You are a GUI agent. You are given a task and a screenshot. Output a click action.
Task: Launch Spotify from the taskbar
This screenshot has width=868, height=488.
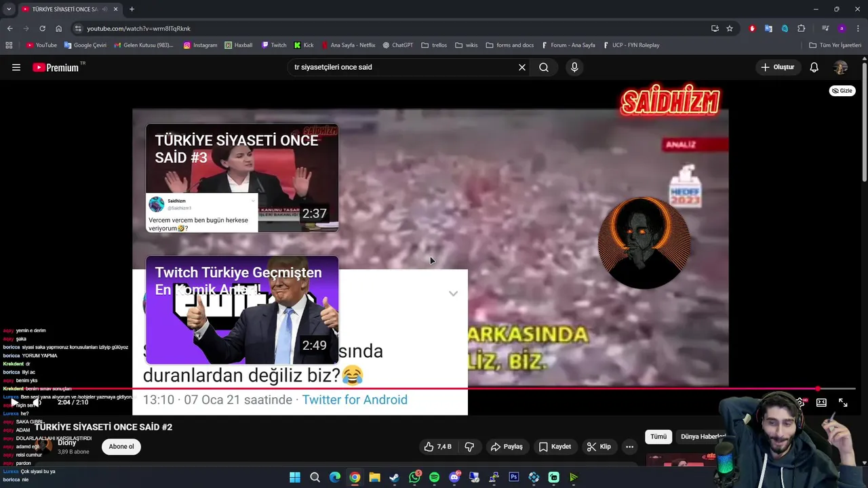[434, 477]
